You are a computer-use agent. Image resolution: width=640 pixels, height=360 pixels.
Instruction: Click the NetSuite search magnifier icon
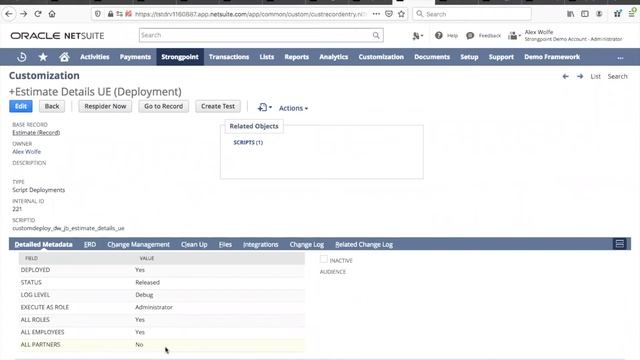coord(376,36)
